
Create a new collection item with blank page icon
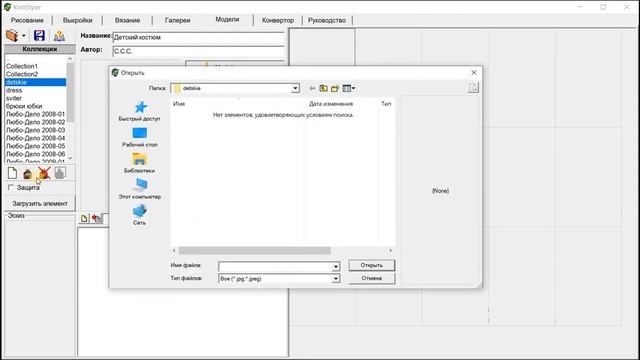pyautogui.click(x=12, y=173)
